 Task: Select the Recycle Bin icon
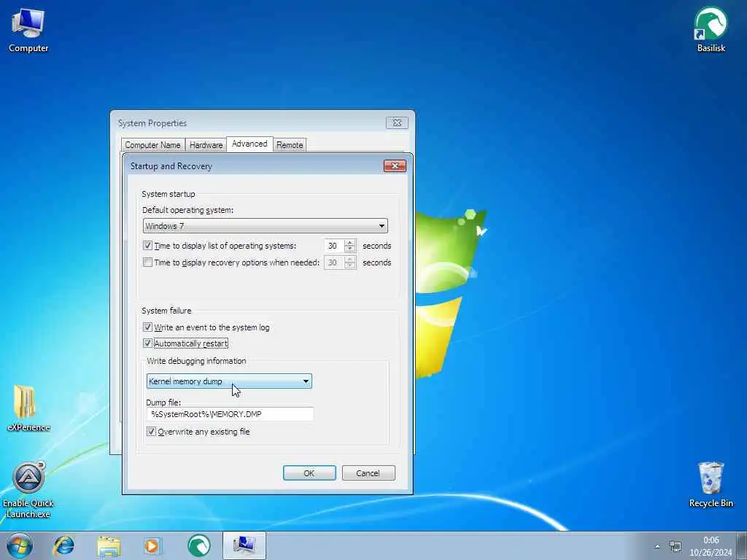711,484
